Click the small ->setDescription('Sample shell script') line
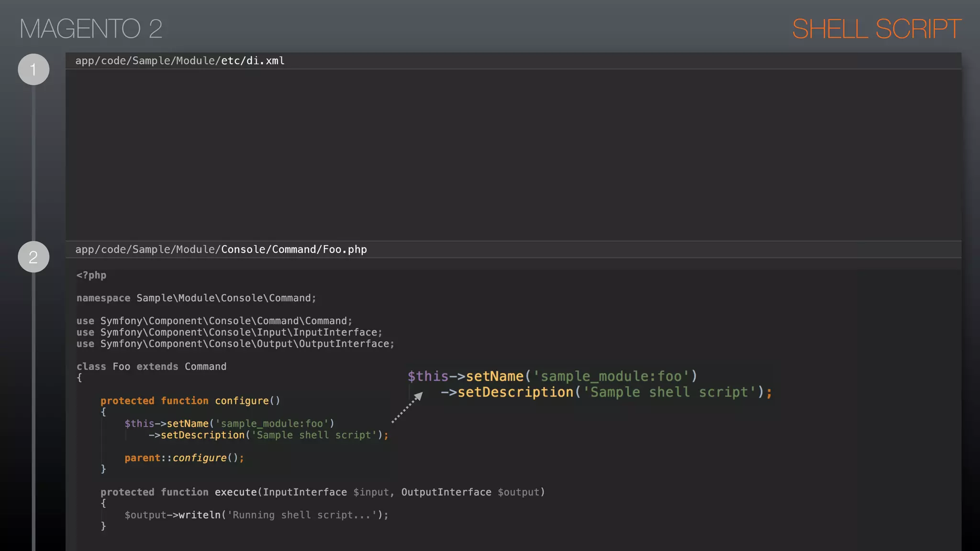 click(268, 435)
